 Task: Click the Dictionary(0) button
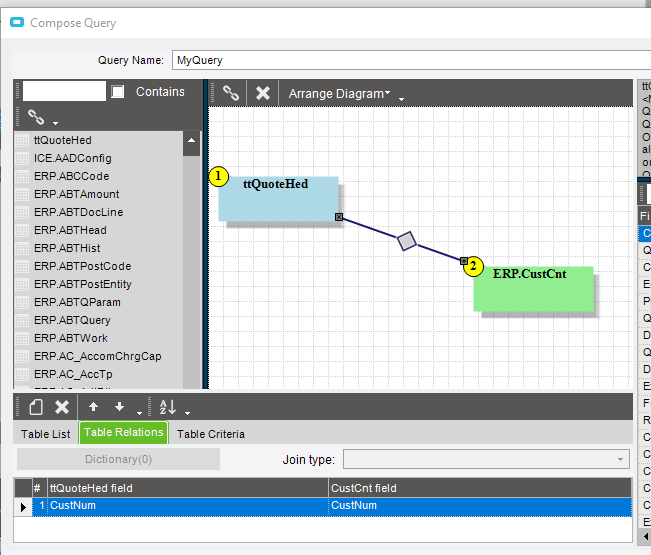[118, 459]
